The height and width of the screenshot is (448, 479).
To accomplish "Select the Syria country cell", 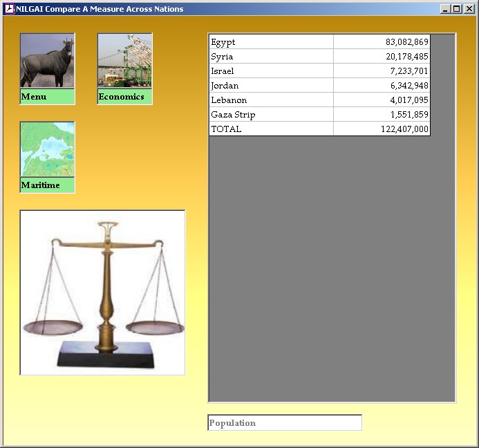I will pos(271,57).
